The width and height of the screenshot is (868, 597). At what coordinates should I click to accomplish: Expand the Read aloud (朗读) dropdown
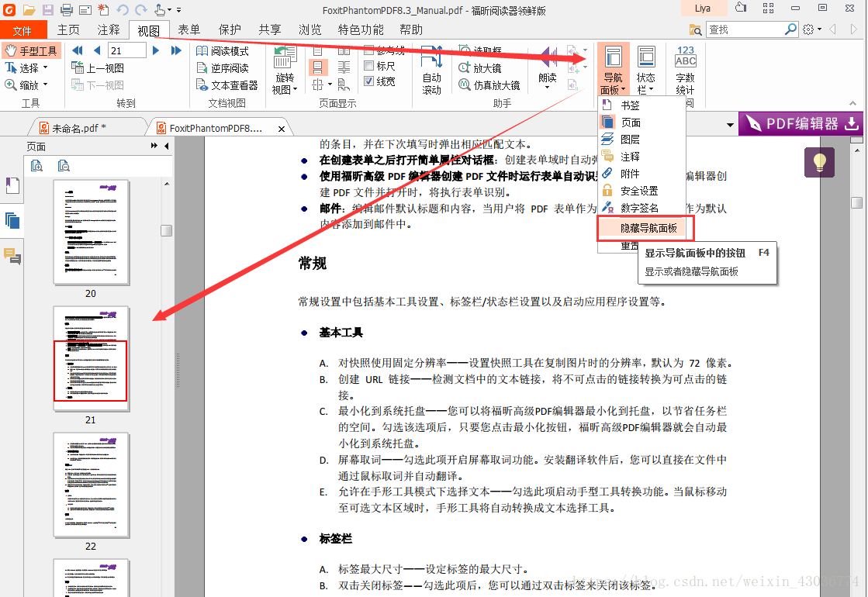pyautogui.click(x=547, y=88)
